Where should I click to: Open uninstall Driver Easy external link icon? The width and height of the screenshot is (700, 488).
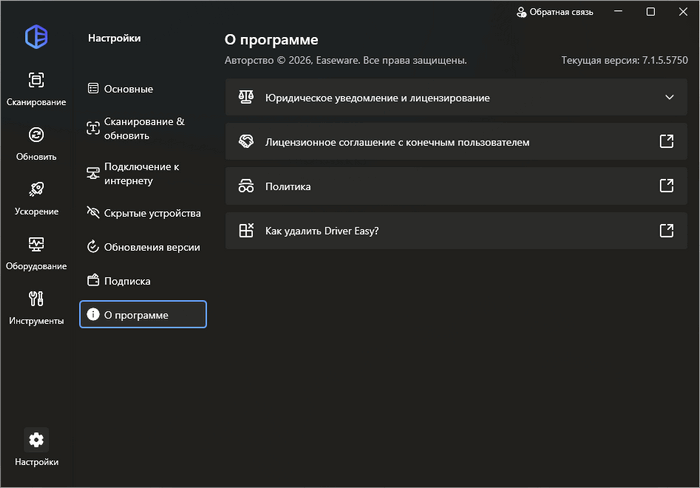pyautogui.click(x=667, y=230)
